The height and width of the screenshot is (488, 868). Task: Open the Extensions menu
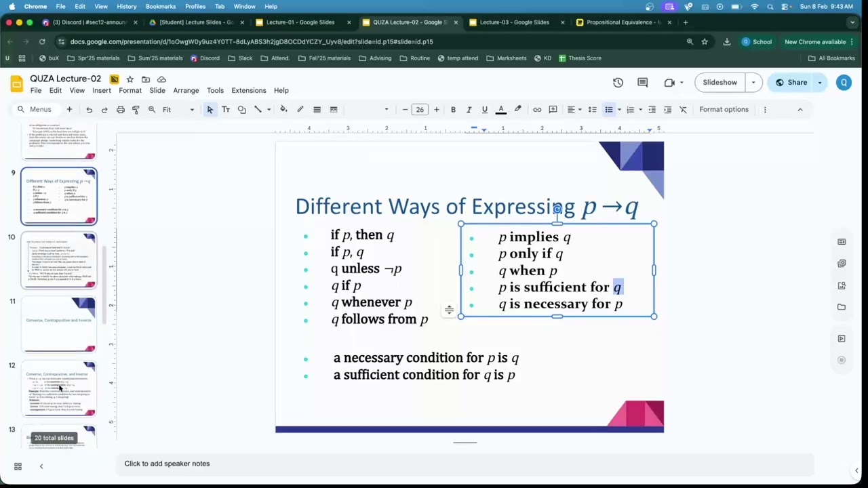pos(249,90)
